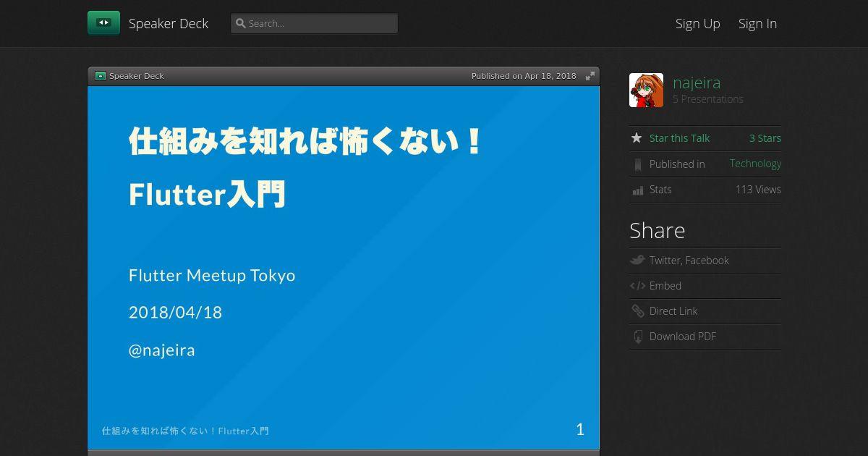This screenshot has width=868, height=456.
Task: Open najeira's avatar image
Action: [x=646, y=90]
